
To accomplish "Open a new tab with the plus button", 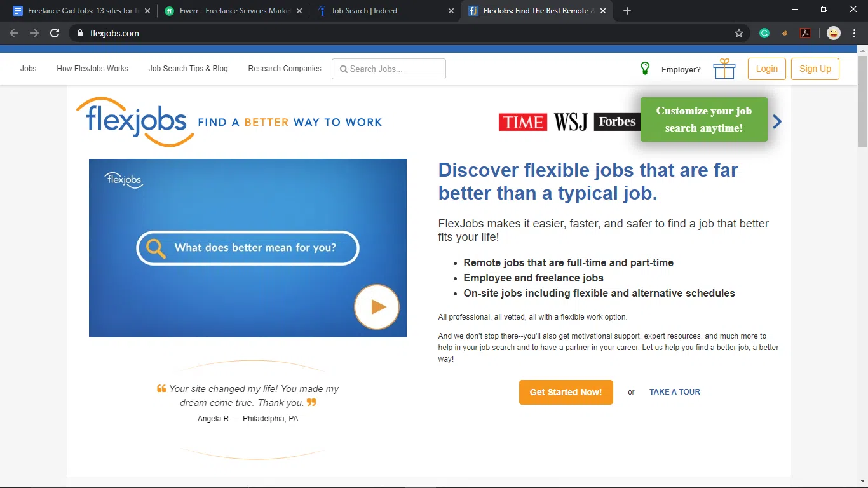I will [x=627, y=11].
